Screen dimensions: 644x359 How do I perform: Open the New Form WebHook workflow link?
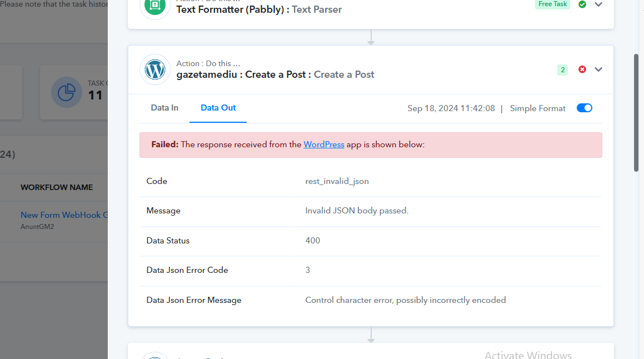tap(64, 215)
